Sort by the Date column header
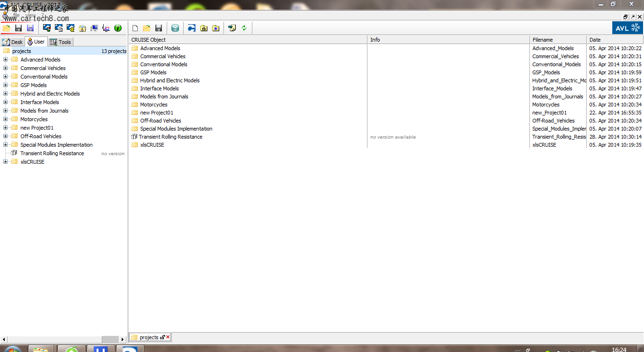 [x=615, y=40]
